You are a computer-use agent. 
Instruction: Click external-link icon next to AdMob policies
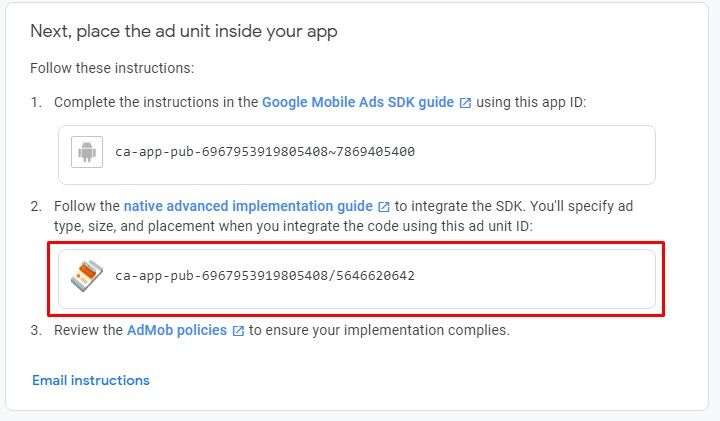pos(238,330)
